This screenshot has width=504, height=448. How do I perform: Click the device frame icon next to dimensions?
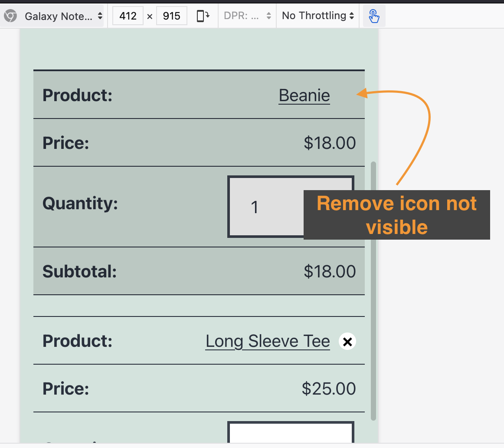(x=203, y=15)
